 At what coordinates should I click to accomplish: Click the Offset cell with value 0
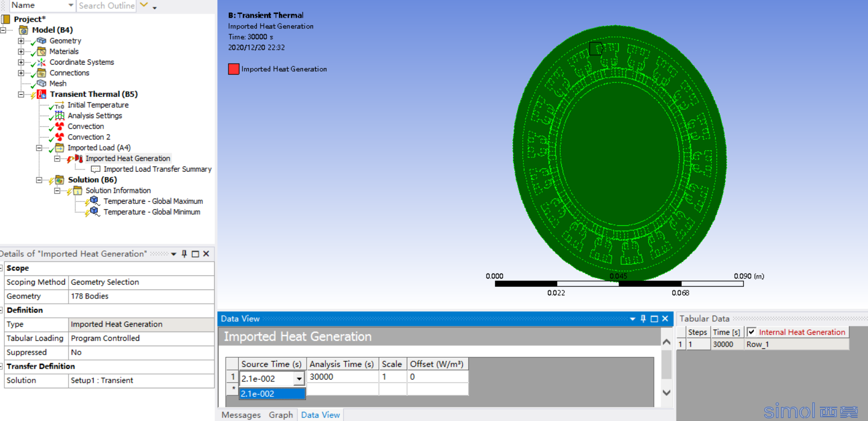tap(438, 377)
